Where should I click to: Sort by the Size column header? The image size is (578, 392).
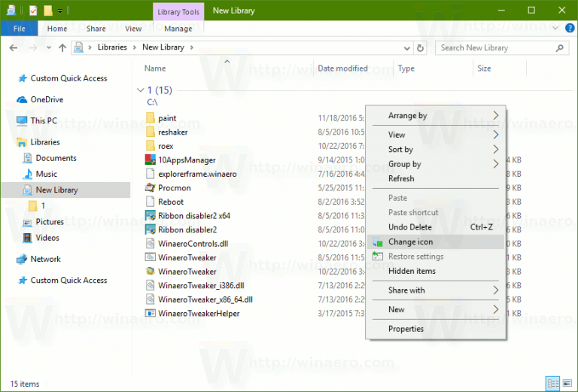point(484,68)
